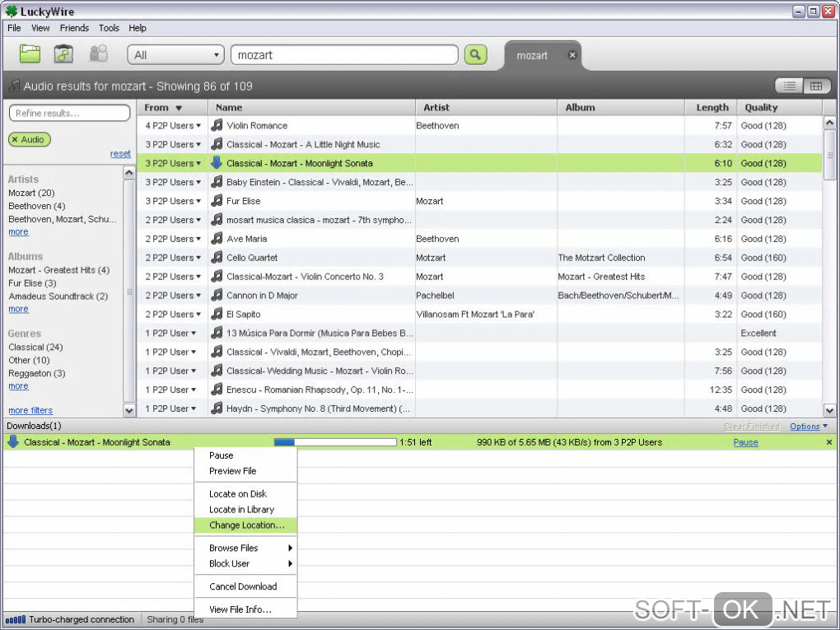This screenshot has height=630, width=840.
Task: Click music note icon of Fur Elise
Action: click(217, 201)
